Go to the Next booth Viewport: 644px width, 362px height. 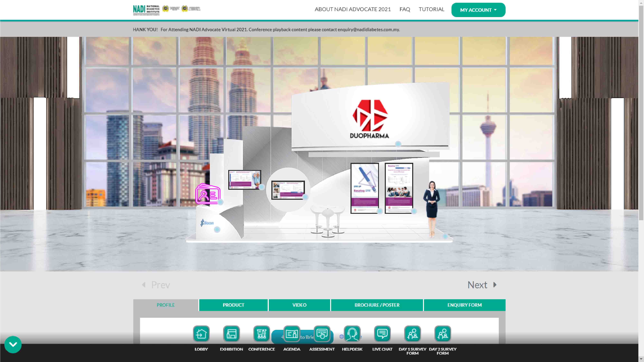pyautogui.click(x=482, y=285)
